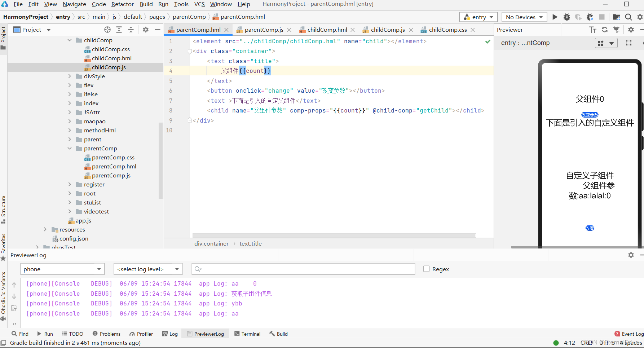Open the Find tool window

coord(20,334)
